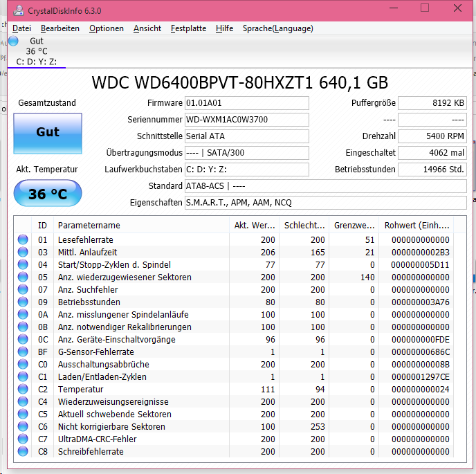Click status icon of Anz. Suchfehler row
The height and width of the screenshot is (474, 476).
[x=23, y=289]
